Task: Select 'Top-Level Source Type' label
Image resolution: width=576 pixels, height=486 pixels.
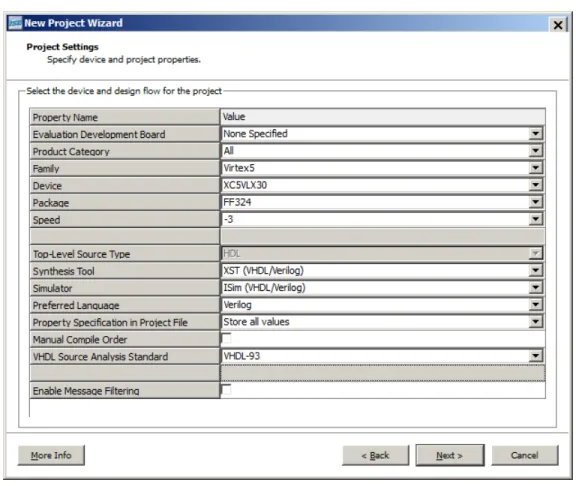Action: [x=82, y=254]
